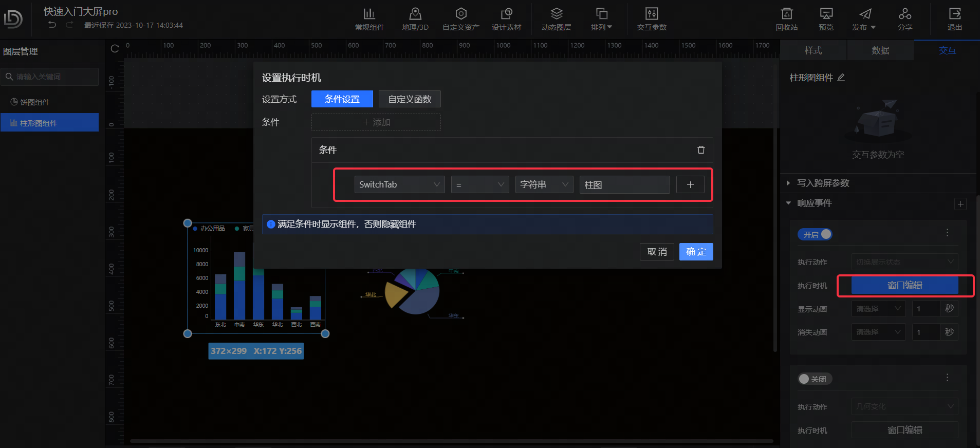Click the 柱图 condition value field
The height and width of the screenshot is (448, 980).
pos(624,184)
